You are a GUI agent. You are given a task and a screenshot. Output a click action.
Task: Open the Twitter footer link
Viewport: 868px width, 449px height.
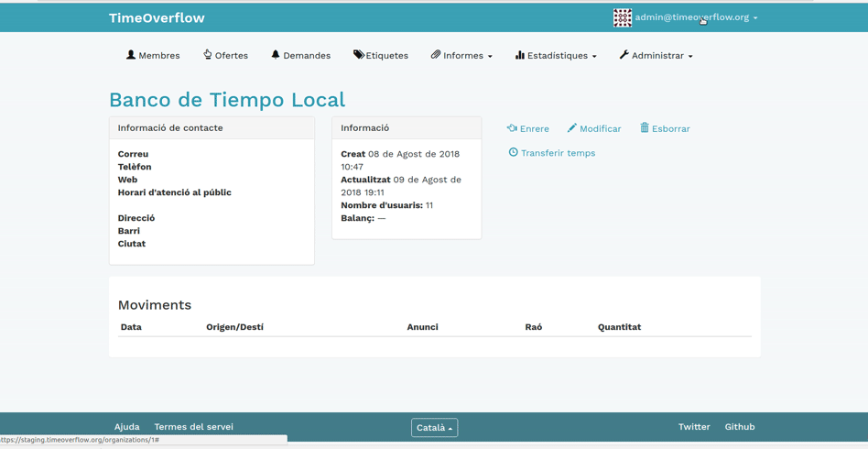[694, 427]
